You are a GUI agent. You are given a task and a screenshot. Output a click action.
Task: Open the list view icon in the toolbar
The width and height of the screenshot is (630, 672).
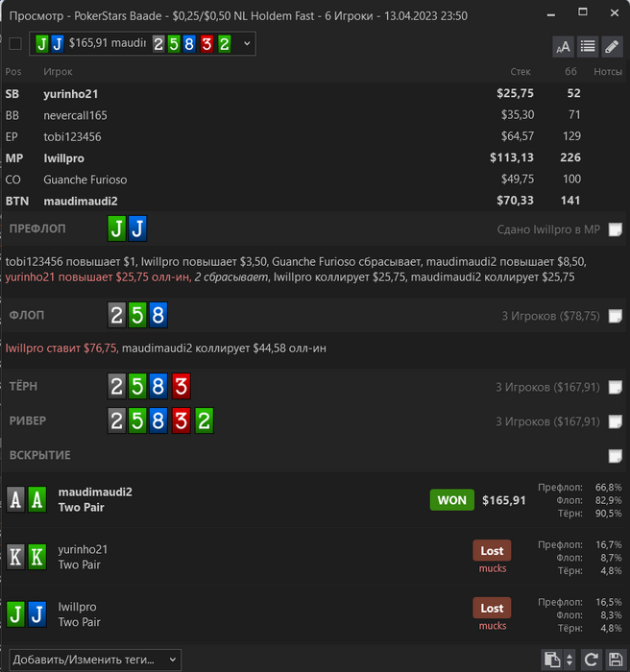click(x=588, y=46)
